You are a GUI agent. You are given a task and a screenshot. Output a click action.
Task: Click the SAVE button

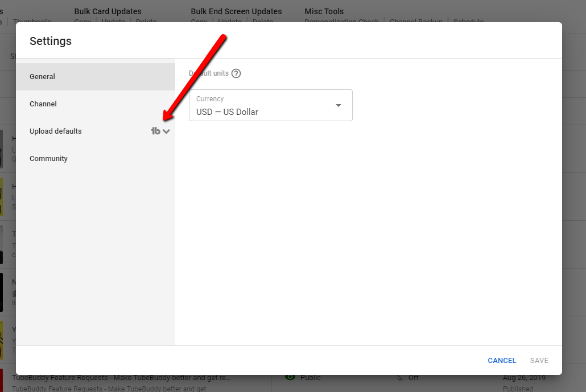539,360
